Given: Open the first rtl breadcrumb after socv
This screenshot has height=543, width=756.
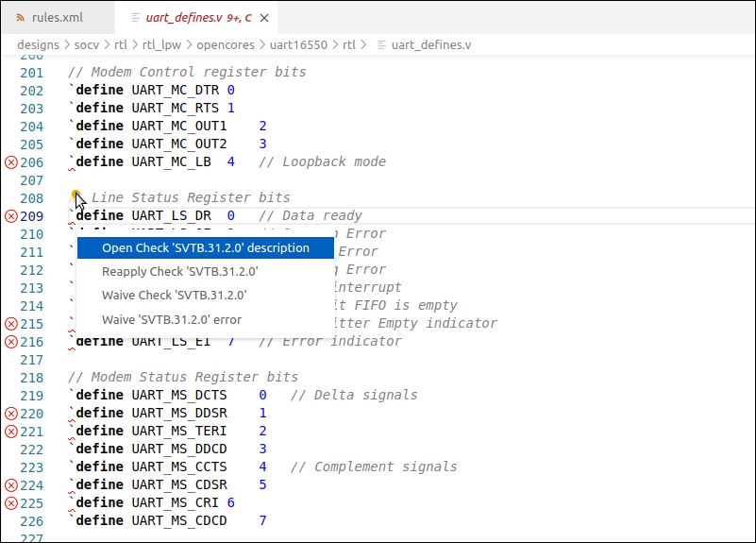Looking at the screenshot, I should pyautogui.click(x=121, y=44).
